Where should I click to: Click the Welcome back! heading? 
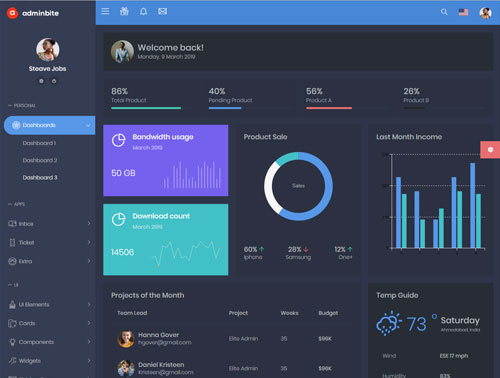pos(171,48)
